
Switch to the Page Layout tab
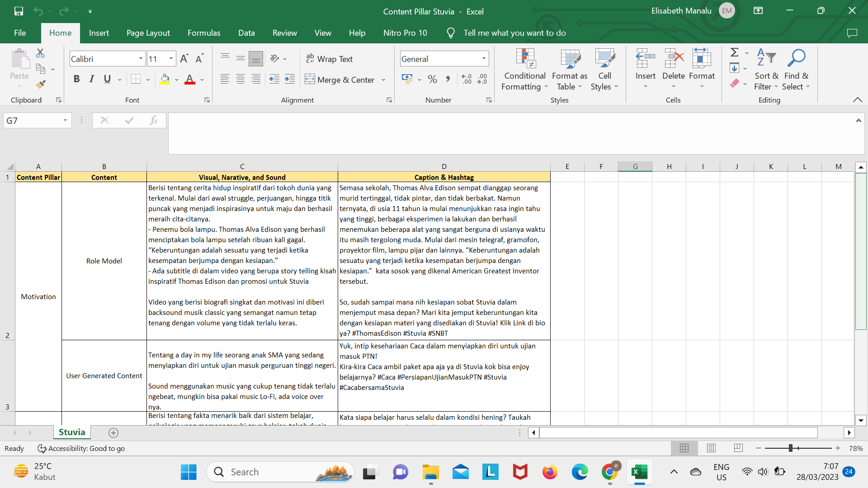point(148,33)
